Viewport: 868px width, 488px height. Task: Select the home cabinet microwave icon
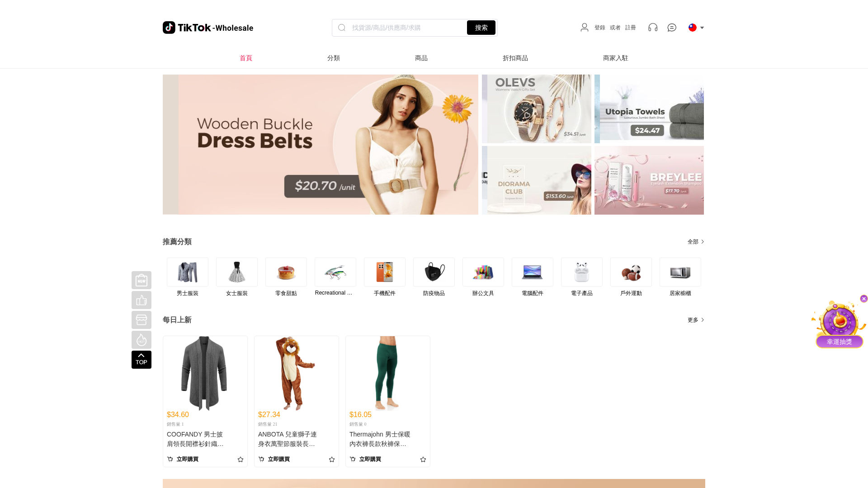pos(680,272)
